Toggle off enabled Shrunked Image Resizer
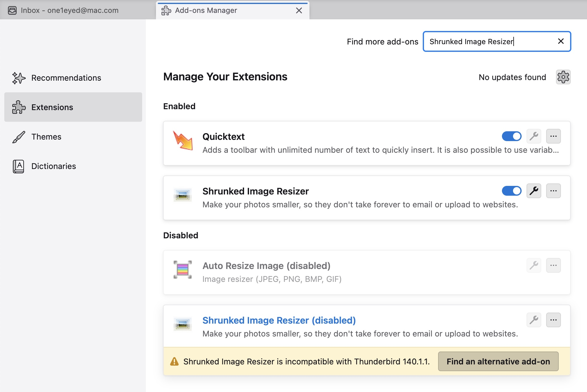Image resolution: width=587 pixels, height=392 pixels. 511,191
